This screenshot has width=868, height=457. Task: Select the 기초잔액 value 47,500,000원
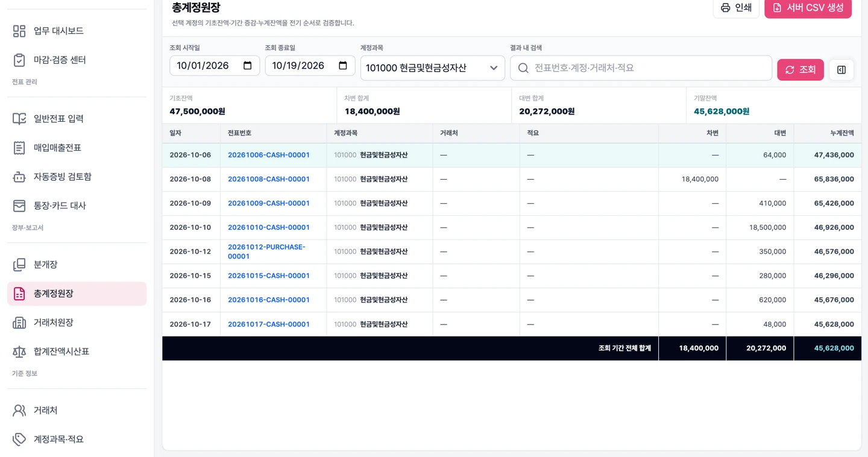click(x=197, y=112)
